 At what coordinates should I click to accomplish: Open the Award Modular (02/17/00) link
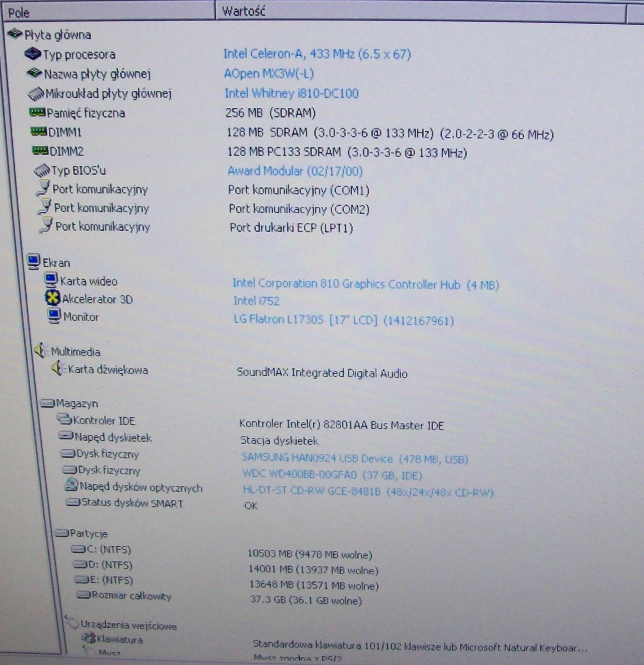(x=295, y=171)
